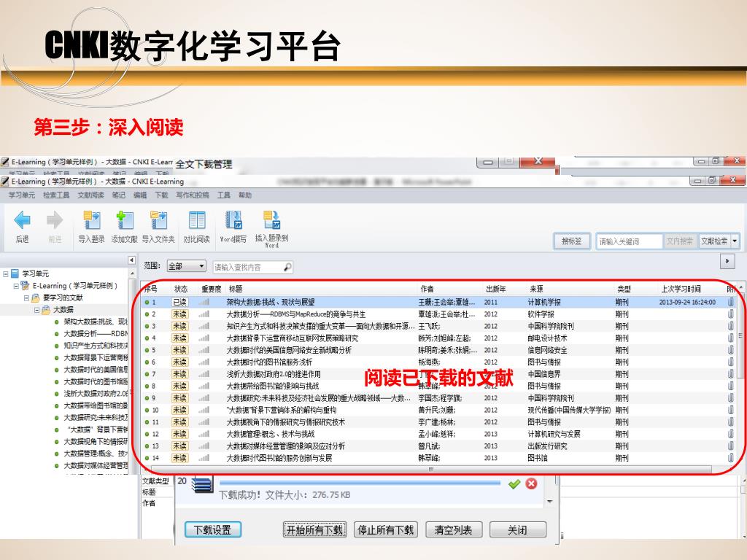Click the 大数据 folder icon in tree
747x560 pixels.
[x=46, y=310]
